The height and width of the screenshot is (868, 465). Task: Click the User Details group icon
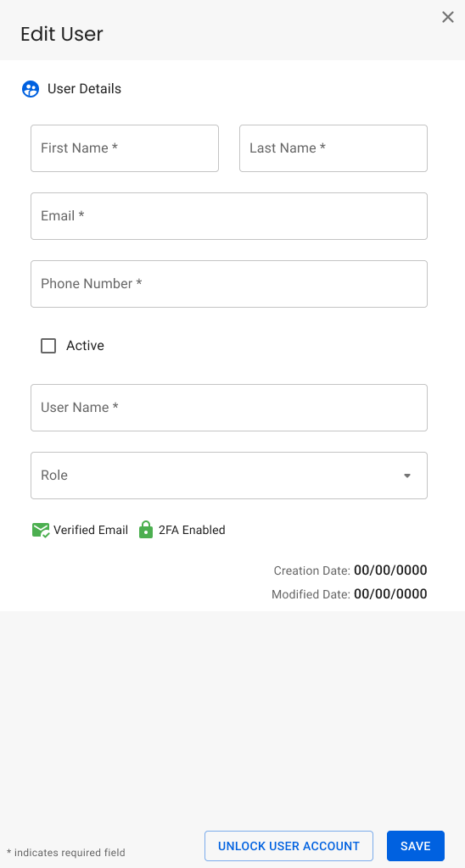31,89
